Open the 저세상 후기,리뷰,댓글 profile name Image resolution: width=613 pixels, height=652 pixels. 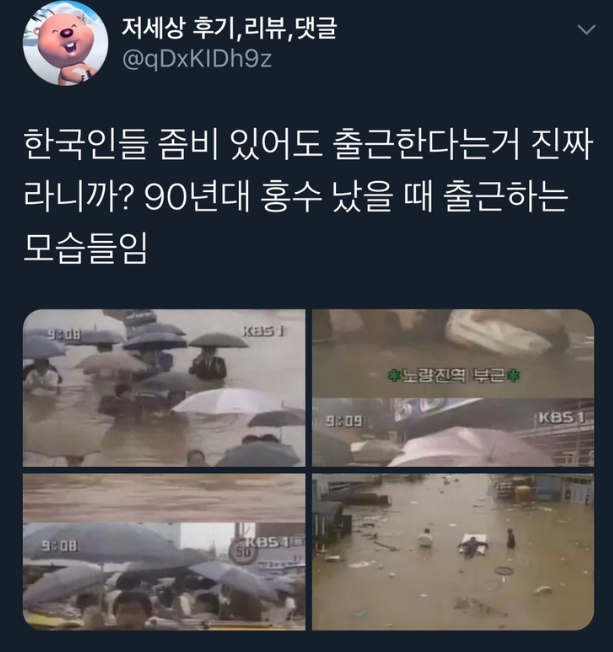click(x=229, y=28)
